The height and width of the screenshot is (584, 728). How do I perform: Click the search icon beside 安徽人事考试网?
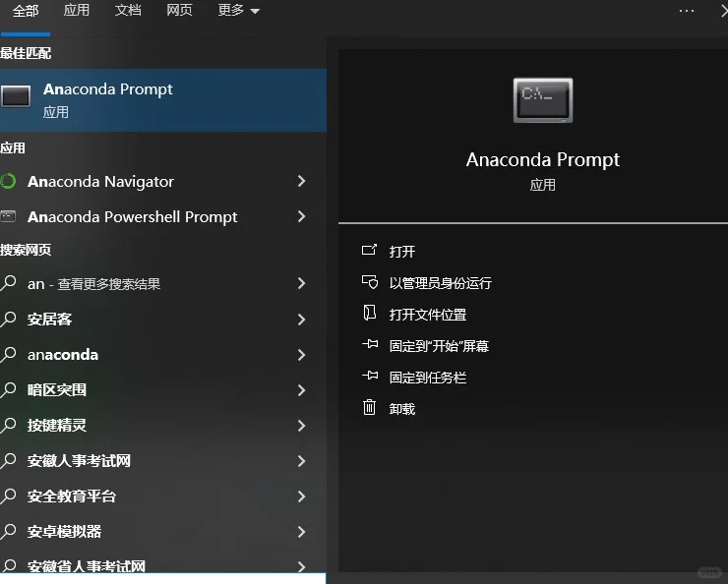coord(8,460)
